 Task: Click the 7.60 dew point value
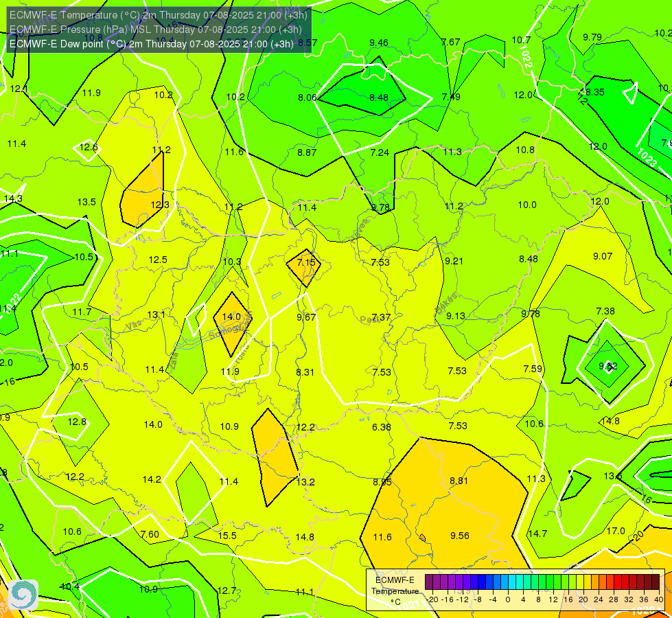pyautogui.click(x=150, y=534)
